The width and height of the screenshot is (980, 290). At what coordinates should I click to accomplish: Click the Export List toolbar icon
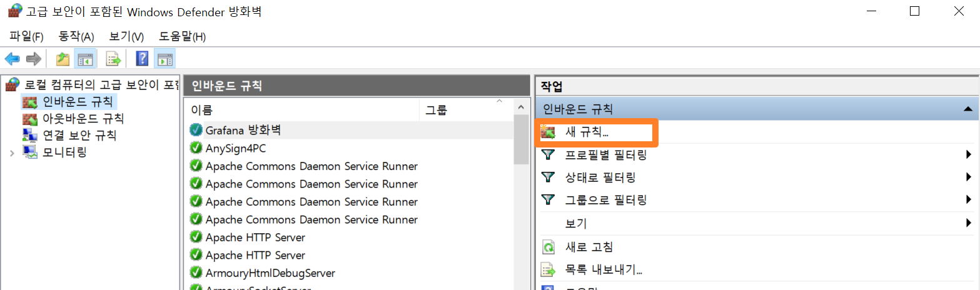point(113,59)
